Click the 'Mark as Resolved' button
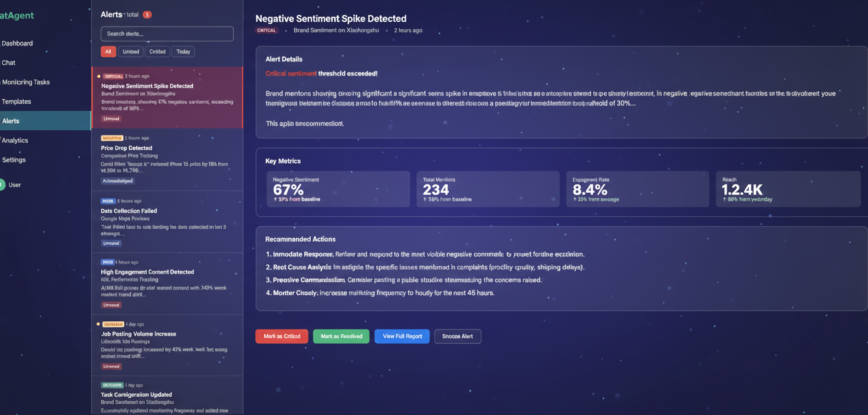Screen dimensions: 868x415 point(341,336)
